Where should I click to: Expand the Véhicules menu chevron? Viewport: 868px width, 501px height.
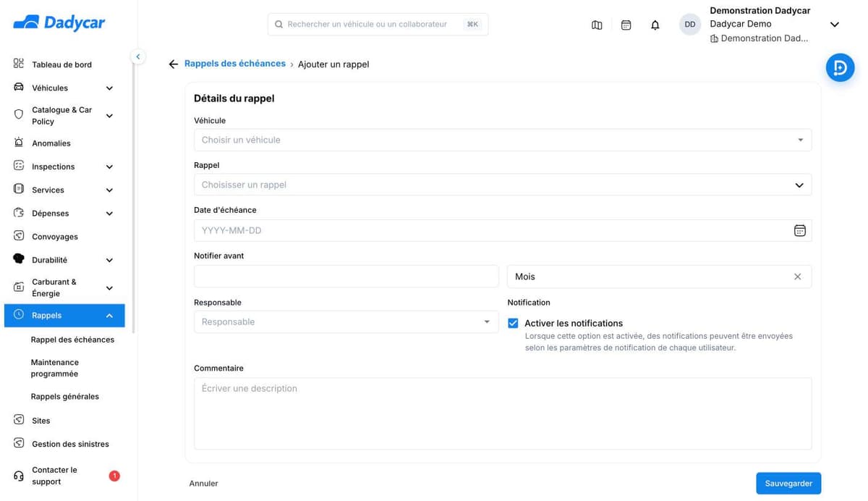[x=109, y=88]
